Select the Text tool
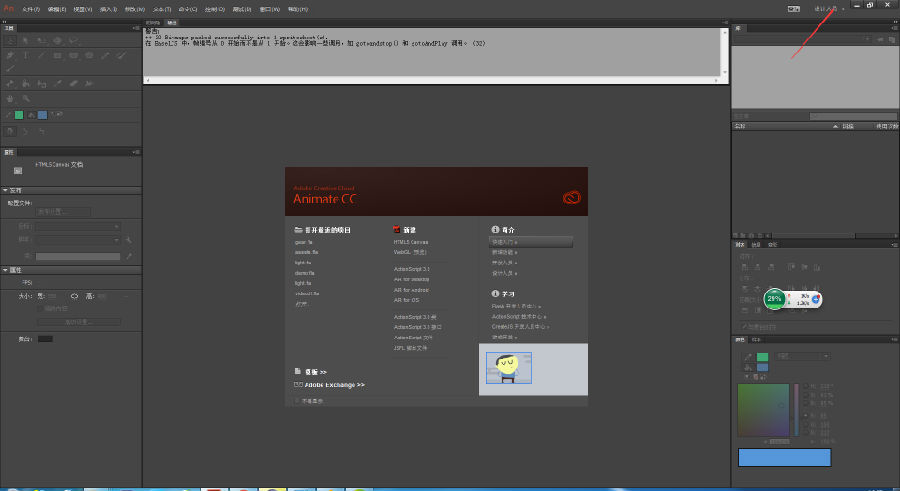 point(26,56)
